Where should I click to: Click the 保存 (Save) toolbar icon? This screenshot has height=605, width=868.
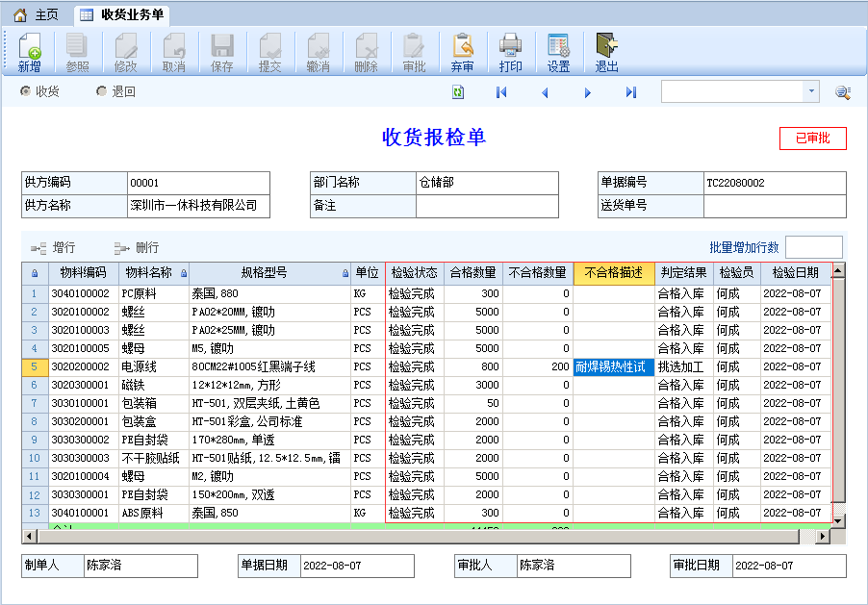(222, 53)
